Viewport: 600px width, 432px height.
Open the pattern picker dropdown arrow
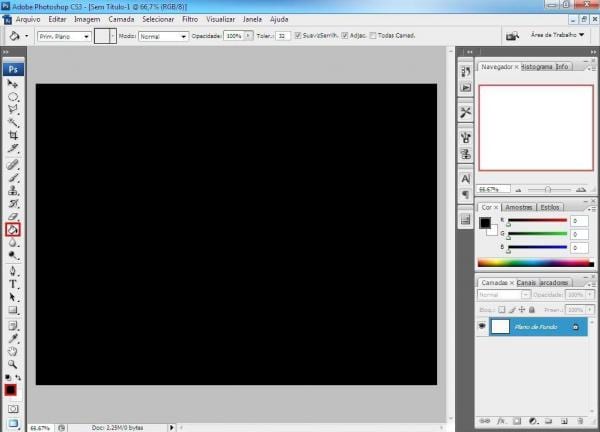click(x=113, y=36)
